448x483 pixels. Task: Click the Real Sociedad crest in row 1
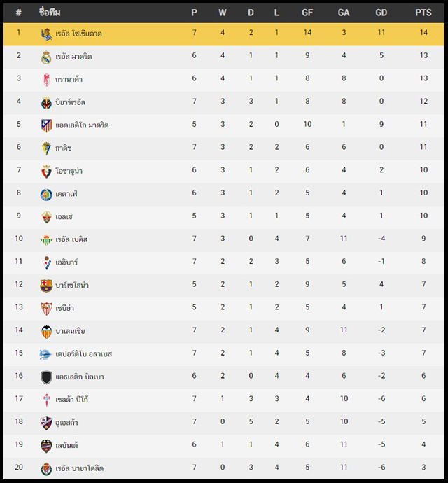click(x=46, y=34)
